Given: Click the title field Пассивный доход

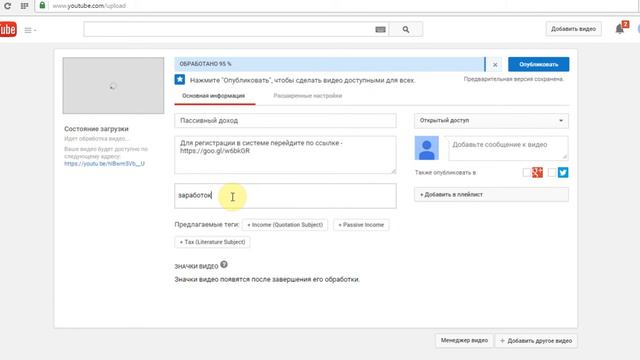Looking at the screenshot, I should click(x=285, y=120).
